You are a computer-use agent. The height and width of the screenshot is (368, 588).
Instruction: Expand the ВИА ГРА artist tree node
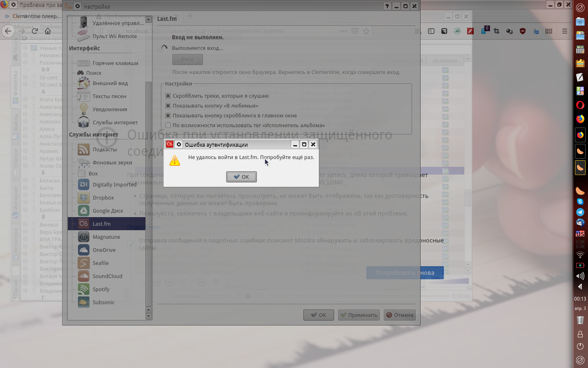[25, 239]
